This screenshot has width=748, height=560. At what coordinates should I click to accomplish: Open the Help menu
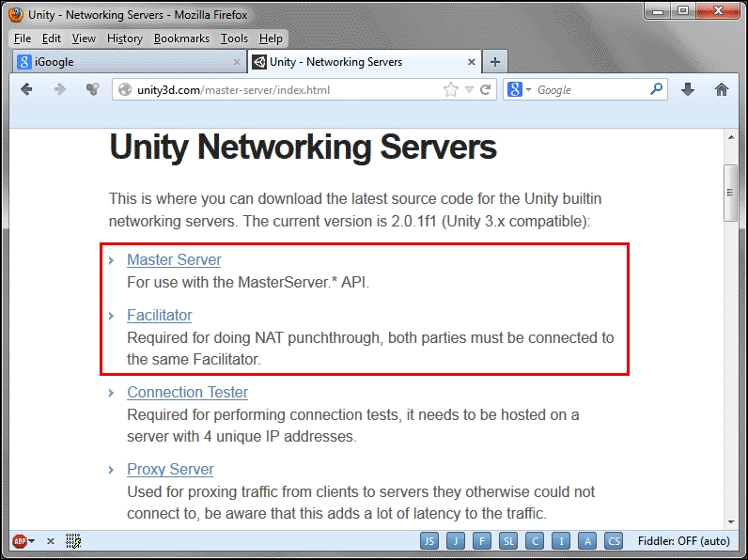pos(271,39)
